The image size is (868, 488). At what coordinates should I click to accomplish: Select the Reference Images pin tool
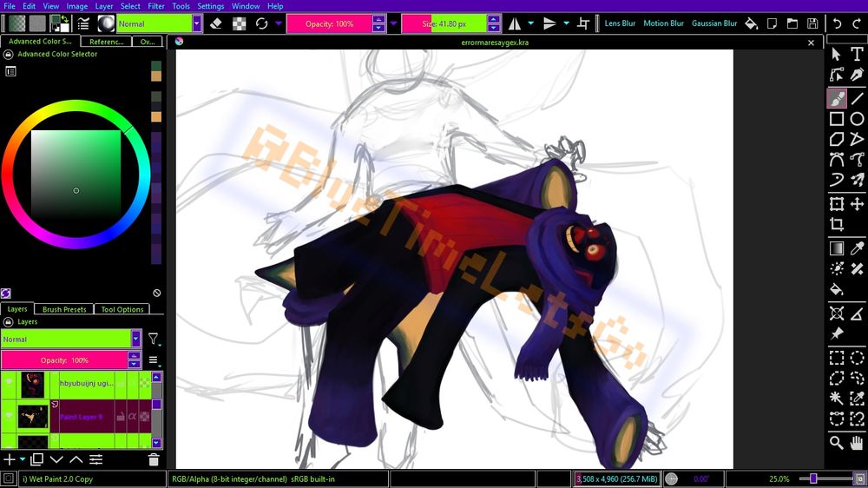tap(837, 334)
